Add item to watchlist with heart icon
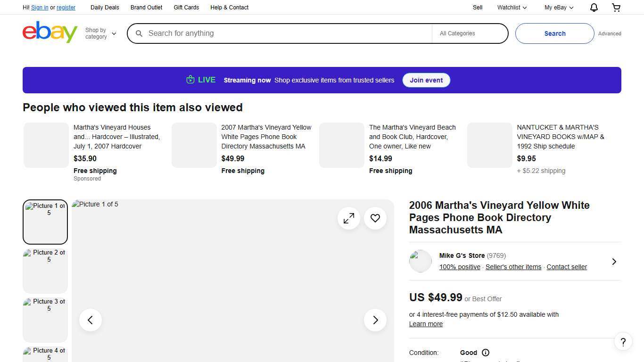The width and height of the screenshot is (644, 362). pyautogui.click(x=375, y=218)
